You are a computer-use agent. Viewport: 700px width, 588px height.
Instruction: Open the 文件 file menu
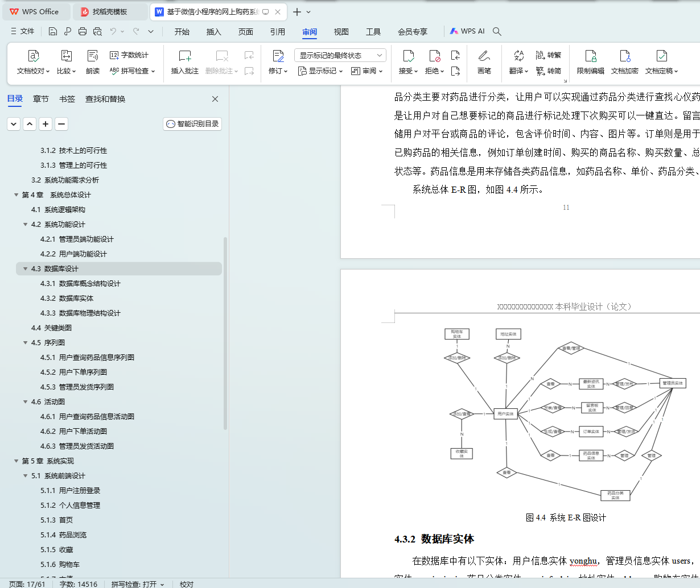tap(23, 31)
